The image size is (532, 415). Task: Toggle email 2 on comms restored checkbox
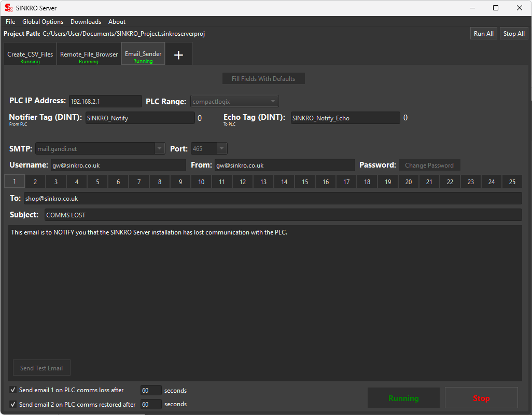13,404
